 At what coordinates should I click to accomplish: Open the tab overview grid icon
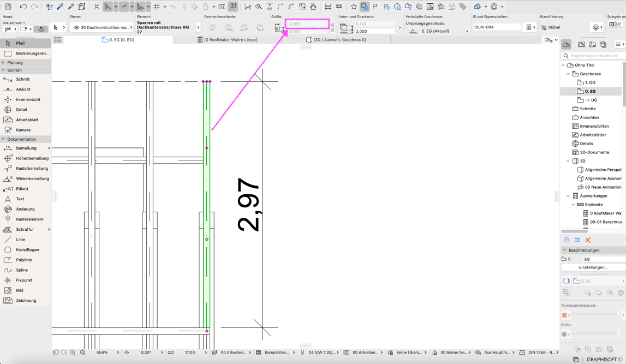(57, 40)
